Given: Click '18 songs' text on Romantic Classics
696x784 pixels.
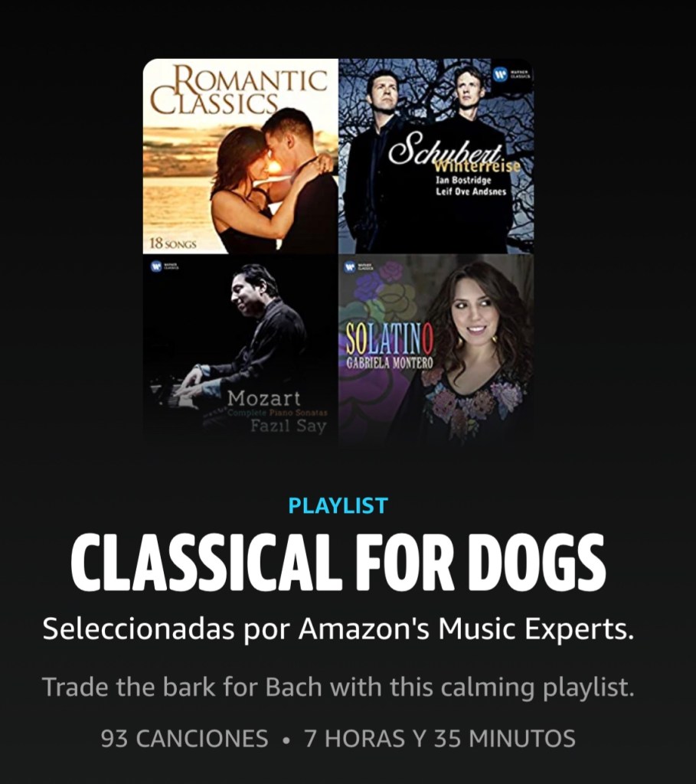Looking at the screenshot, I should (x=173, y=244).
